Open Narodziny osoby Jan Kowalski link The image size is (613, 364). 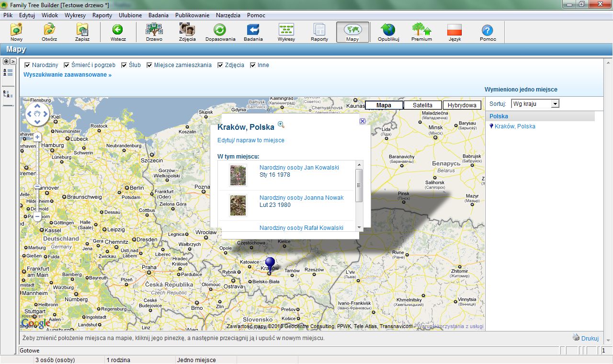[299, 168]
